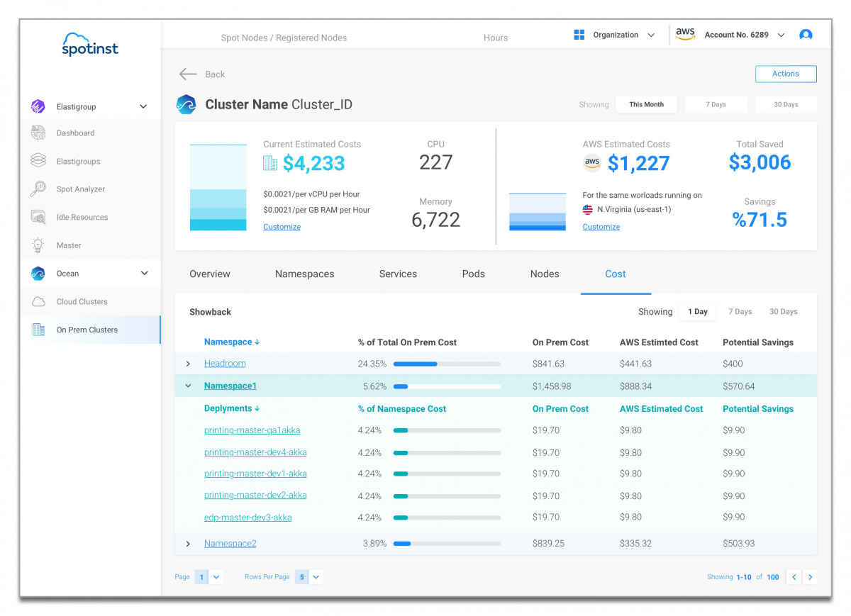851x616 pixels.
Task: Collapse the Namespace1 row
Action: pos(188,386)
